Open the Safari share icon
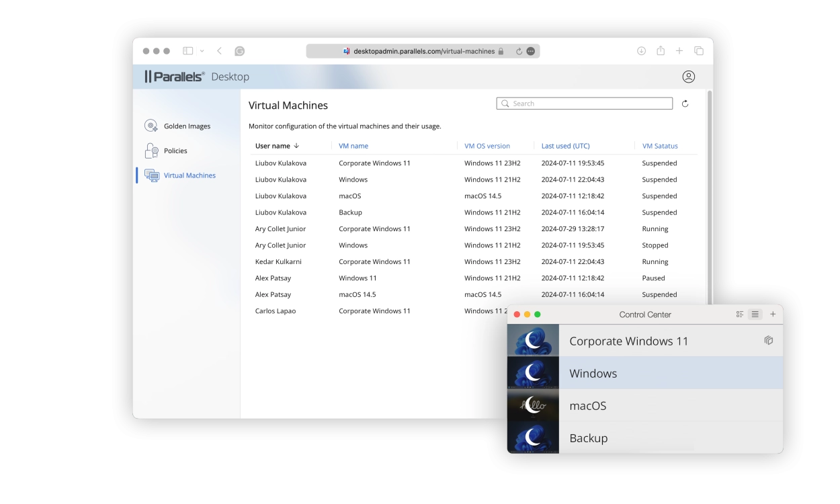 pos(661,51)
